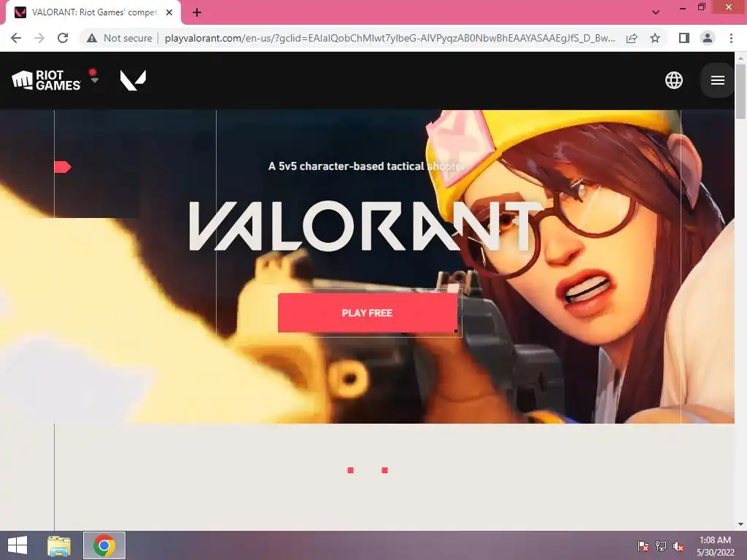The image size is (747, 560).
Task: Open the Chrome profile avatar
Action: (x=708, y=38)
